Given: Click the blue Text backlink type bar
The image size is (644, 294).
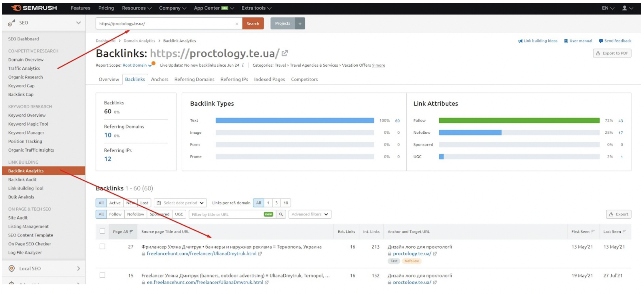Looking at the screenshot, I should tap(295, 121).
